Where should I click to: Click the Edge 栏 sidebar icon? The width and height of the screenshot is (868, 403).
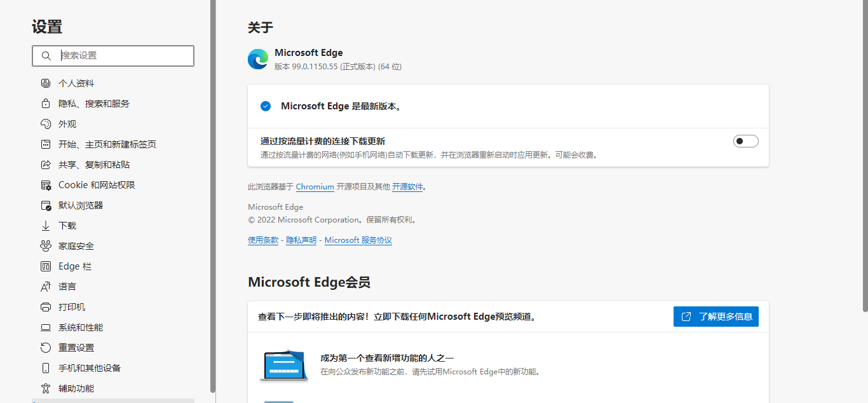pos(46,266)
